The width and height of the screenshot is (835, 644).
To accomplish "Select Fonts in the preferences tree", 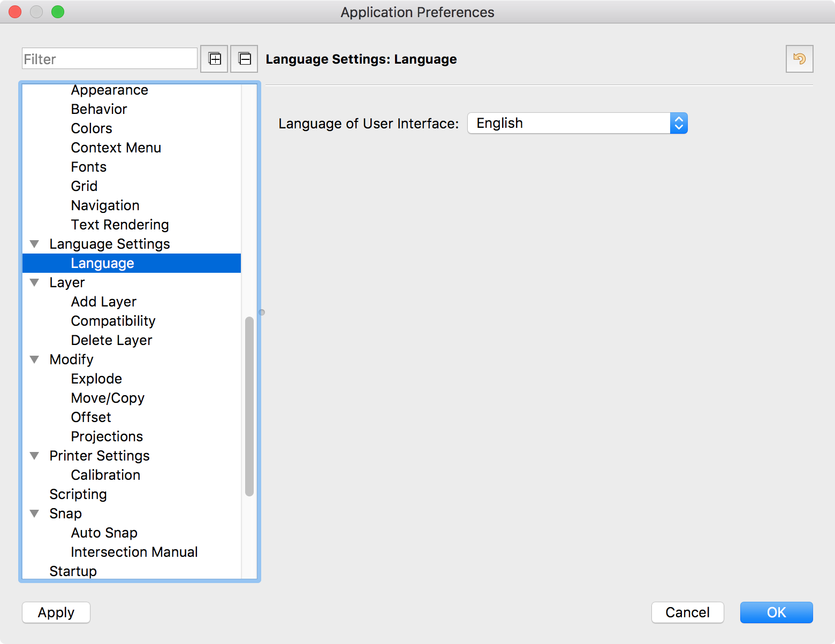I will (89, 167).
